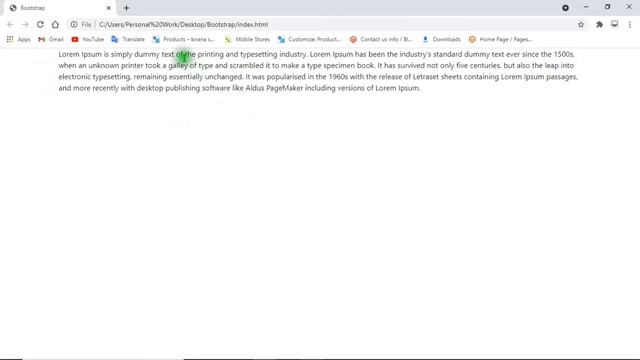Go back to the previous page
Screen dimensions: 640x360
[x=10, y=24]
